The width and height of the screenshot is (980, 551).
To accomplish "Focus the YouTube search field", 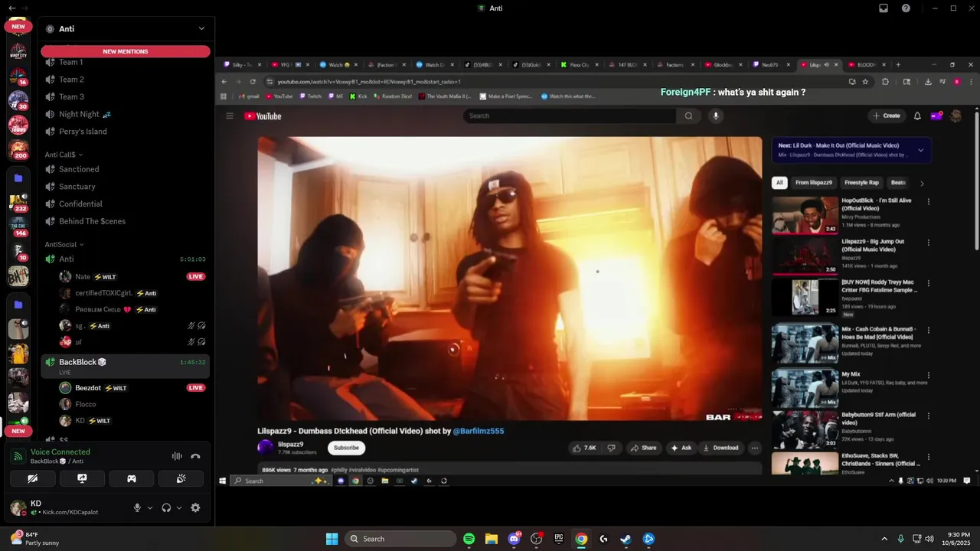I will pos(569,116).
